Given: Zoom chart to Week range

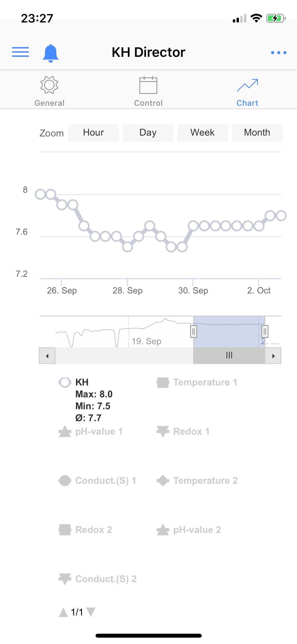Looking at the screenshot, I should 202,133.
